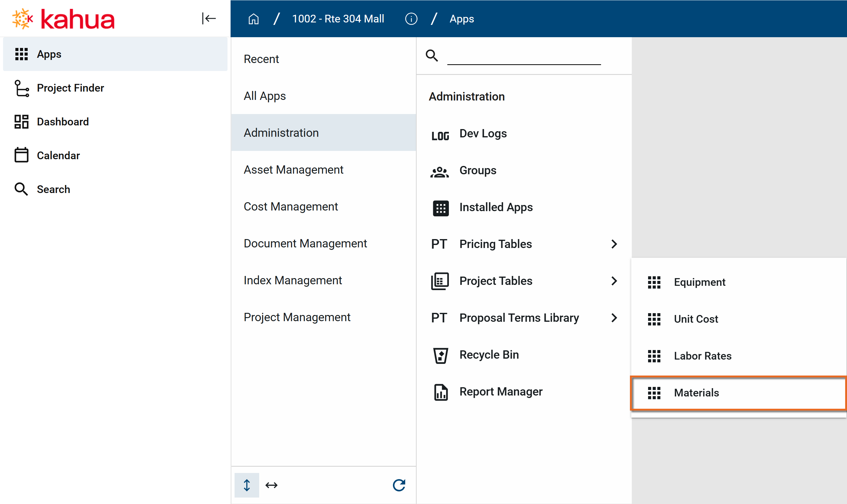Open Report Manager app

pyautogui.click(x=501, y=392)
